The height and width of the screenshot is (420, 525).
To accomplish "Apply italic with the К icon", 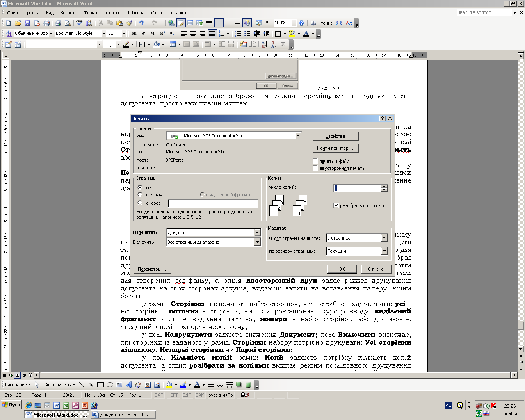I will tap(143, 34).
